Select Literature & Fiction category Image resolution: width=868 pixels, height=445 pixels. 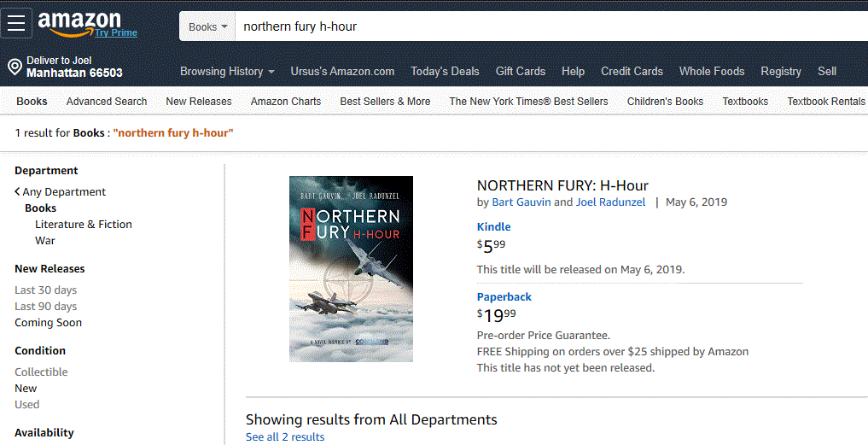pyautogui.click(x=84, y=225)
